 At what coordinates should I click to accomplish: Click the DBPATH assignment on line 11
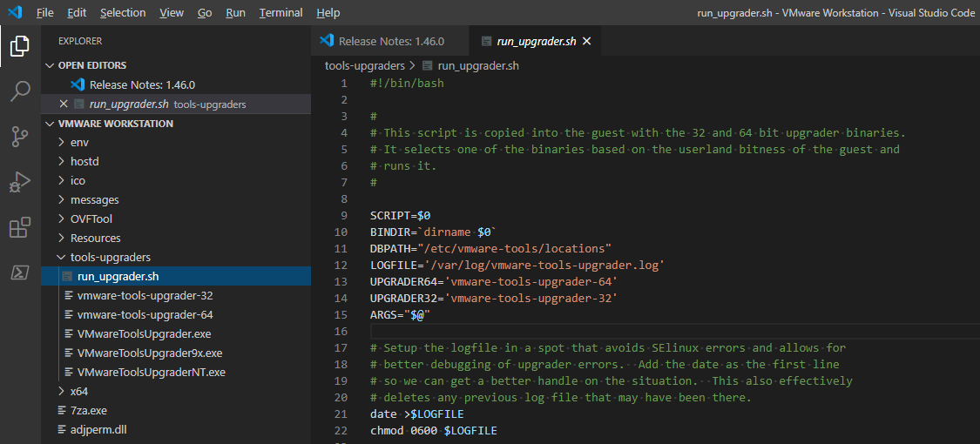[490, 248]
